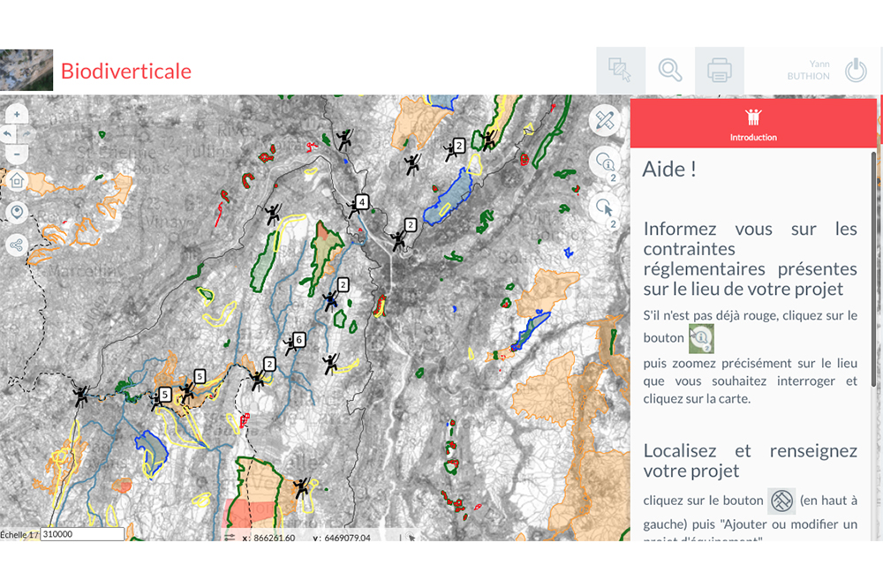Image resolution: width=883 pixels, height=588 pixels.
Task: Go back to previous map view
Action: (8, 134)
